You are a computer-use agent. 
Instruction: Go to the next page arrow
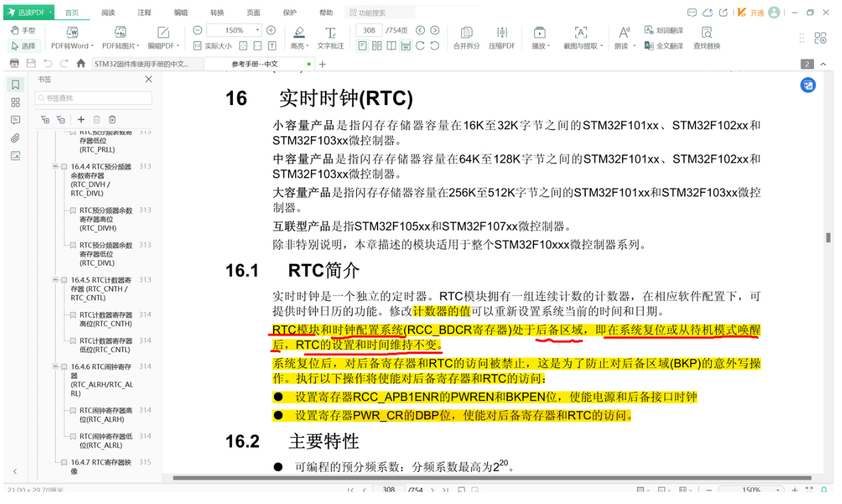(435, 30)
